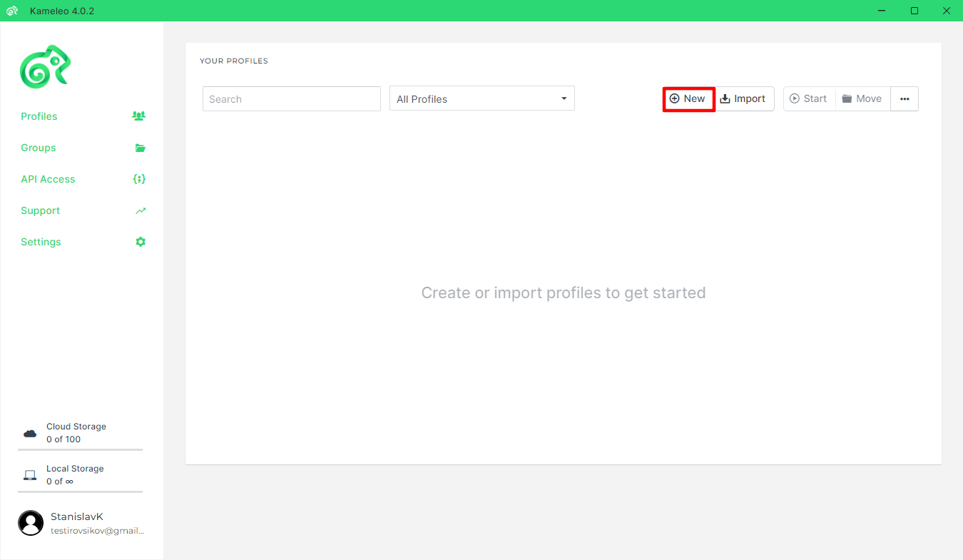Viewport: 963px width, 560px height.
Task: Expand the three-dots more actions menu
Action: tap(905, 99)
